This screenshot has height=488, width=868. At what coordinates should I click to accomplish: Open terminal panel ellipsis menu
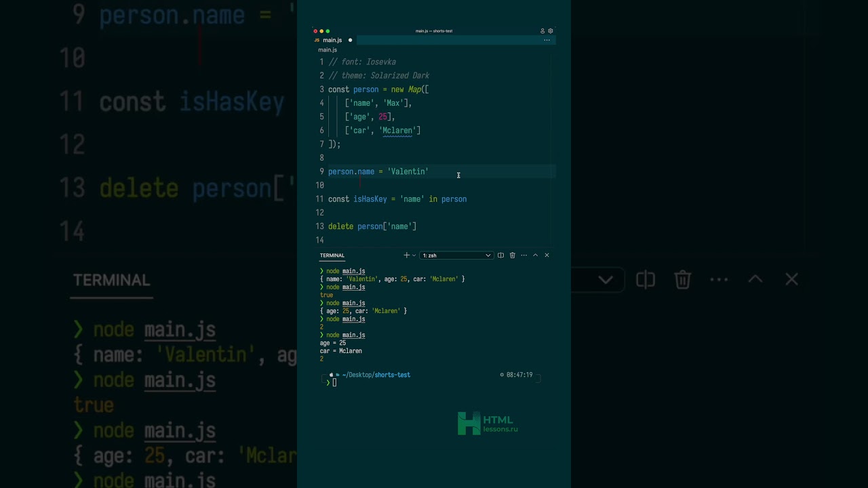[x=524, y=256]
